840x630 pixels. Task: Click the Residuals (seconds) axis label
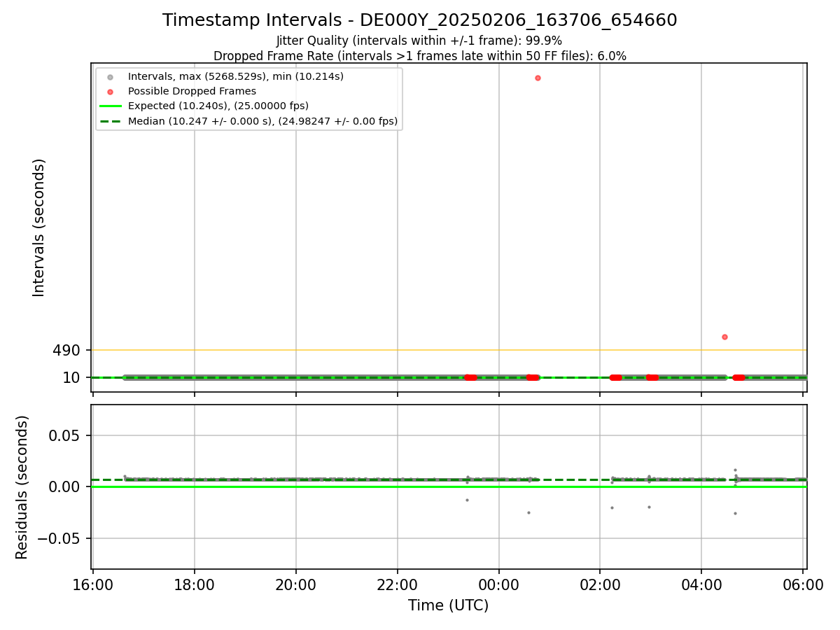click(x=22, y=487)
